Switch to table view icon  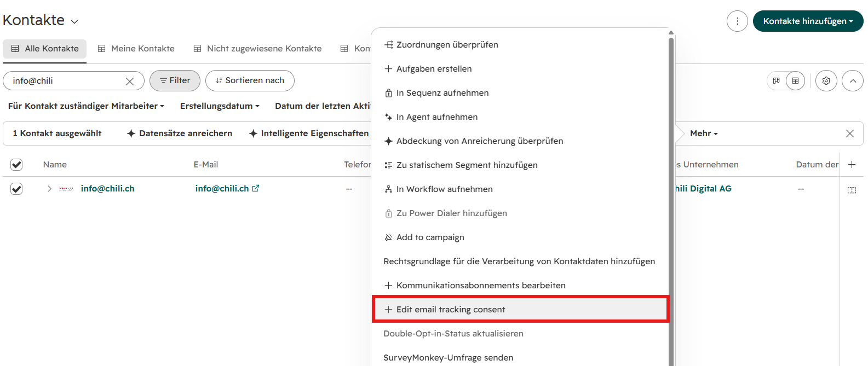pyautogui.click(x=795, y=81)
